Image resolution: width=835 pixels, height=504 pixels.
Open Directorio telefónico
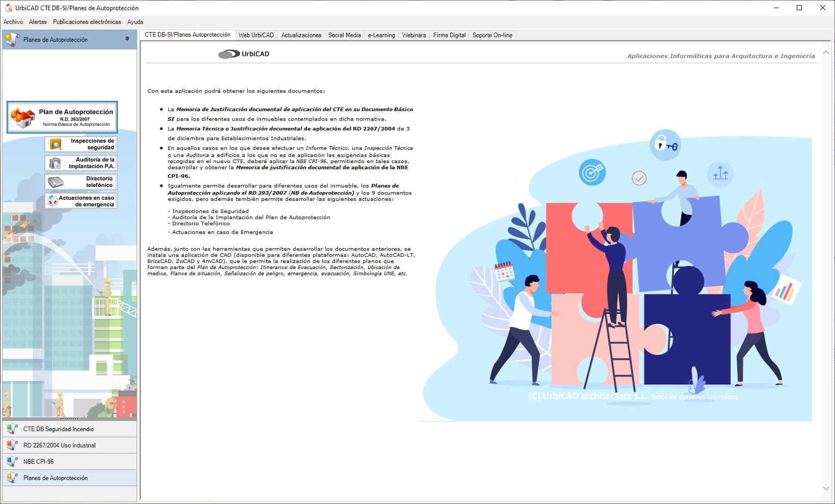point(81,182)
